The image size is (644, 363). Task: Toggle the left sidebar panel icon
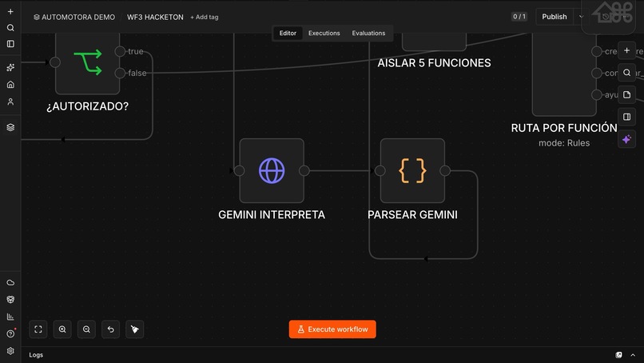(10, 44)
